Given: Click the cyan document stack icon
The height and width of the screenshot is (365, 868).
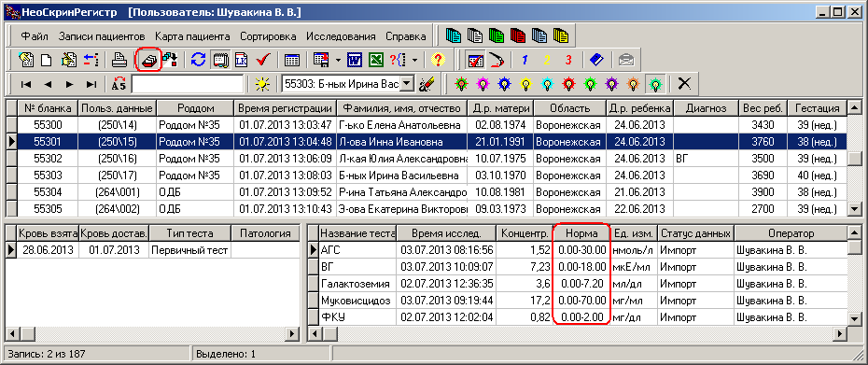Looking at the screenshot, I should tap(454, 36).
